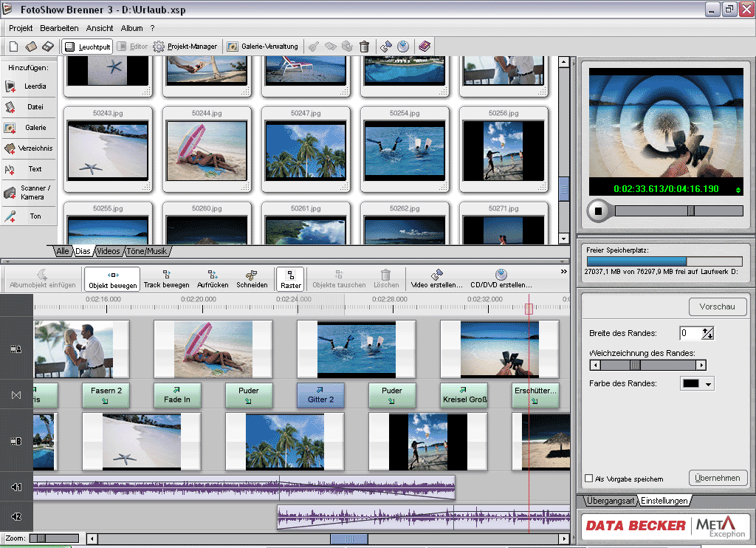Click CD/DVD erstellen icon
Image resolution: width=756 pixels, height=548 pixels.
tap(501, 275)
